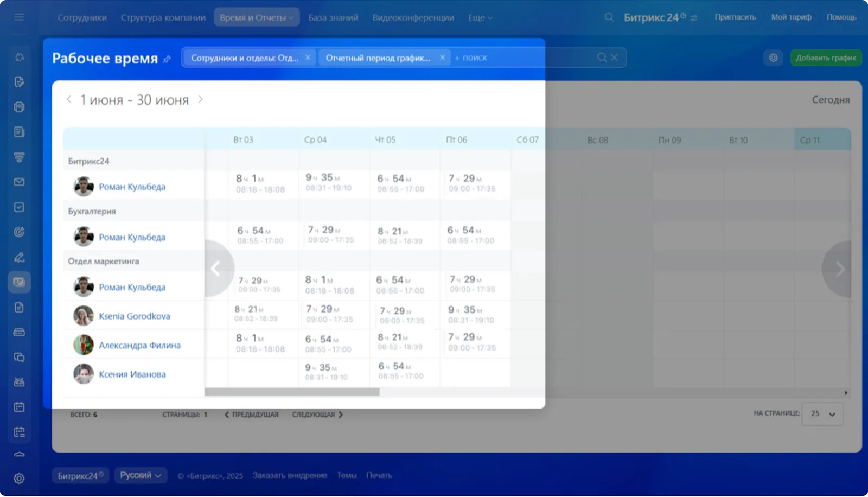This screenshot has height=497, width=868.
Task: Open Мой тариф link
Action: pos(792,17)
